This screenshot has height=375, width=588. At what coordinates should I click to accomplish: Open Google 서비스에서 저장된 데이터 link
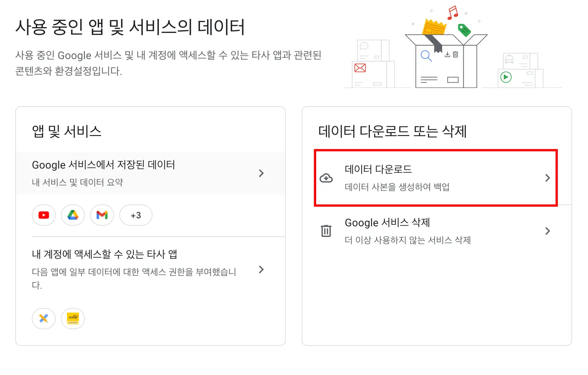tap(150, 173)
